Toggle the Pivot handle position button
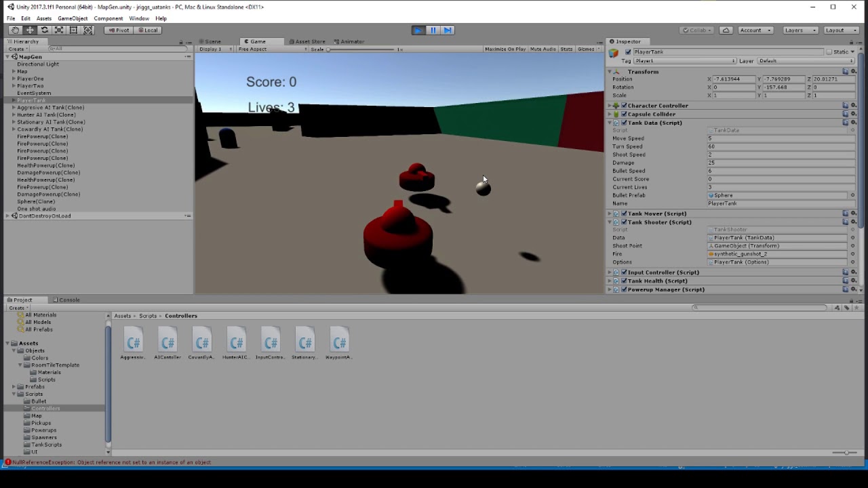Image resolution: width=868 pixels, height=488 pixels. tap(118, 30)
